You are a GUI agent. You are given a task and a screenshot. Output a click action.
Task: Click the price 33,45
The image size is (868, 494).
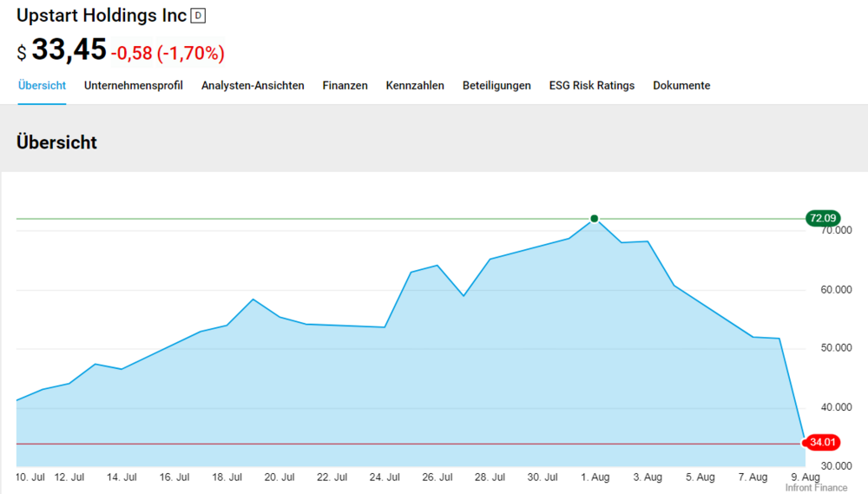69,49
